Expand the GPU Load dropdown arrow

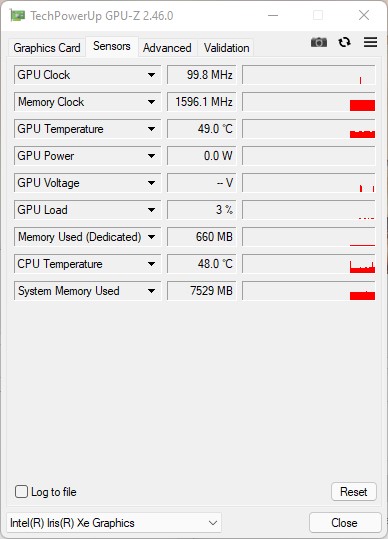coord(151,210)
